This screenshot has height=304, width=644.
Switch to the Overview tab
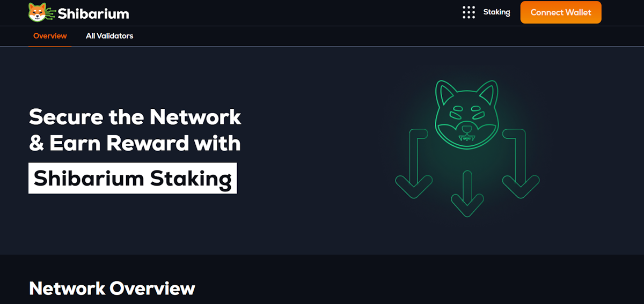tap(50, 36)
